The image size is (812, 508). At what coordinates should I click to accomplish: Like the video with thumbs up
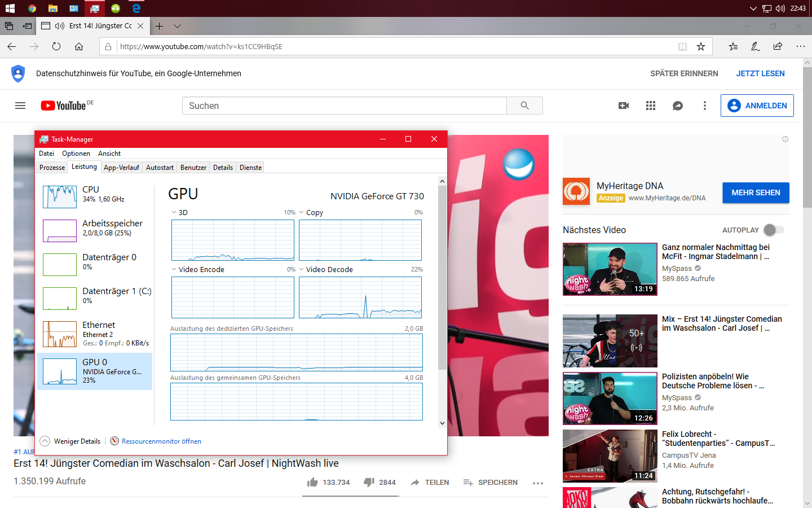[313, 482]
